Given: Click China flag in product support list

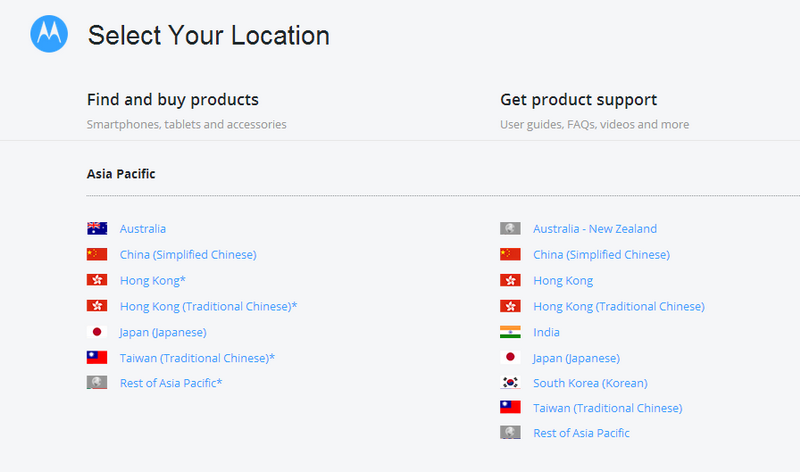Looking at the screenshot, I should pyautogui.click(x=510, y=254).
